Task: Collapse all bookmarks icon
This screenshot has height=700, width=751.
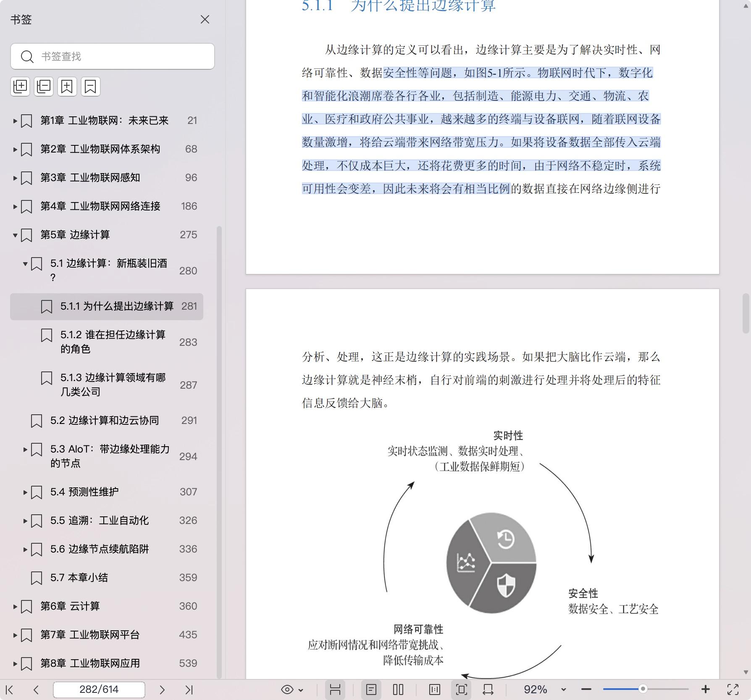Action: tap(44, 87)
